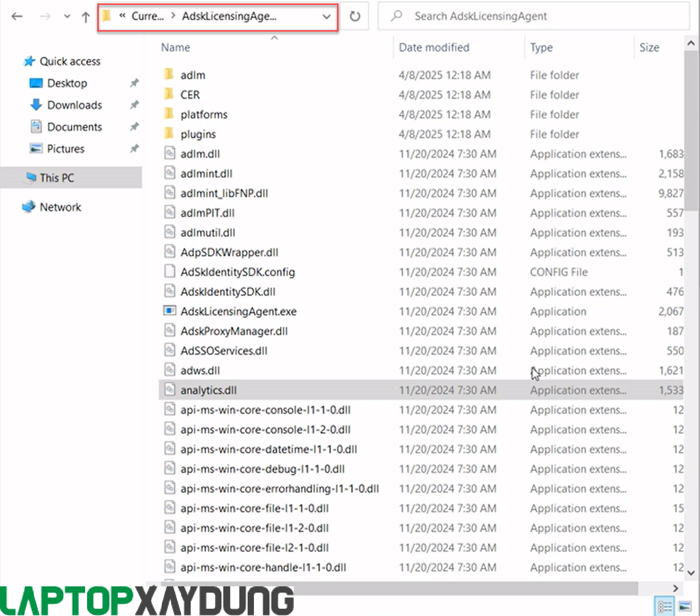The image size is (700, 616).
Task: Click the adlm.dll file icon
Action: click(169, 154)
